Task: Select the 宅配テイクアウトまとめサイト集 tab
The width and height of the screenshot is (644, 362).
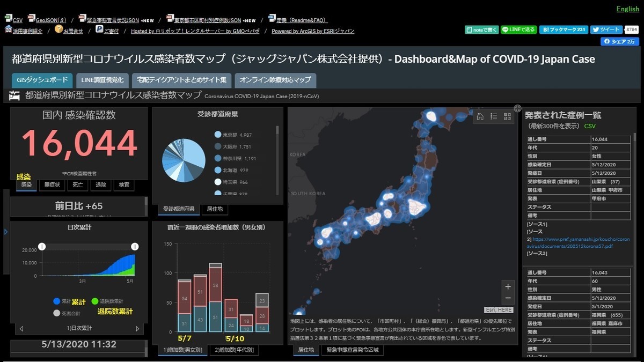Action: [x=181, y=80]
